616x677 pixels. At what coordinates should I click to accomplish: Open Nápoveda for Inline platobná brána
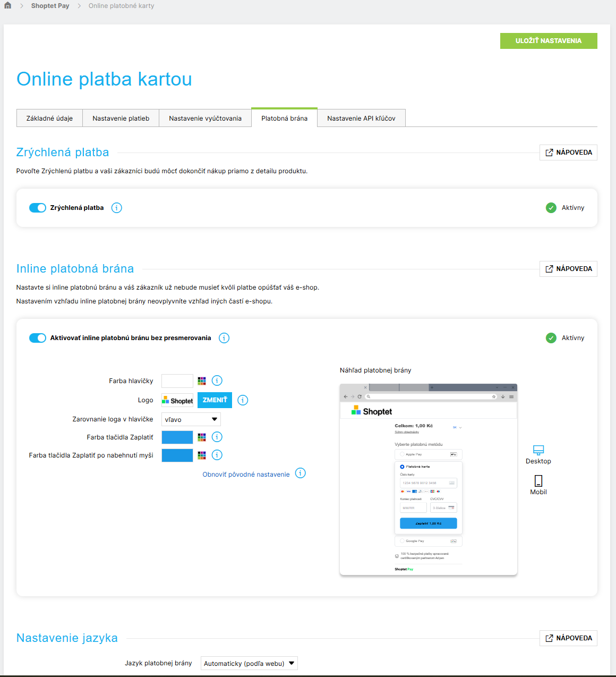click(568, 269)
